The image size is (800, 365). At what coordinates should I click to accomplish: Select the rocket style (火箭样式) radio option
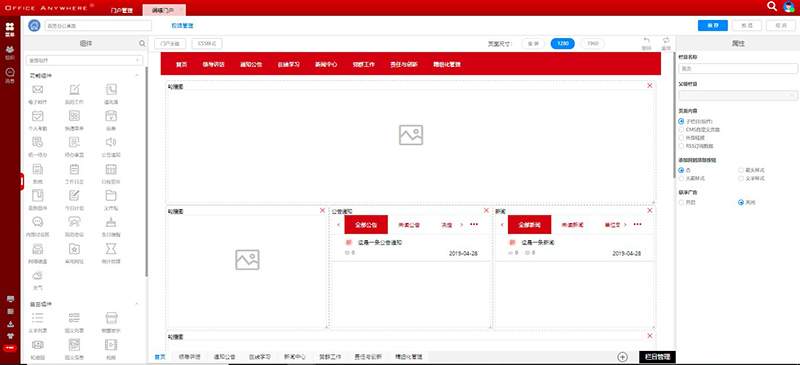[681, 178]
